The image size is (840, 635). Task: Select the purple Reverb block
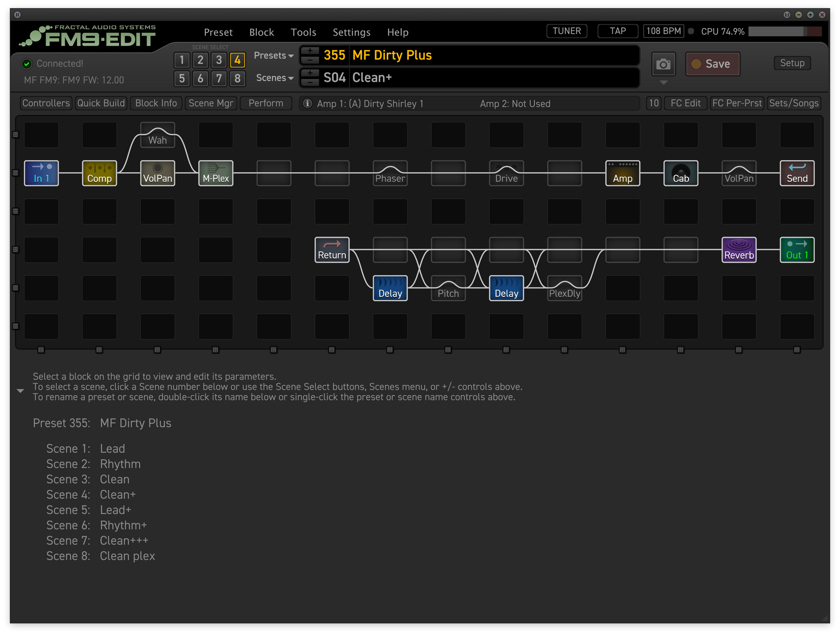[739, 250]
